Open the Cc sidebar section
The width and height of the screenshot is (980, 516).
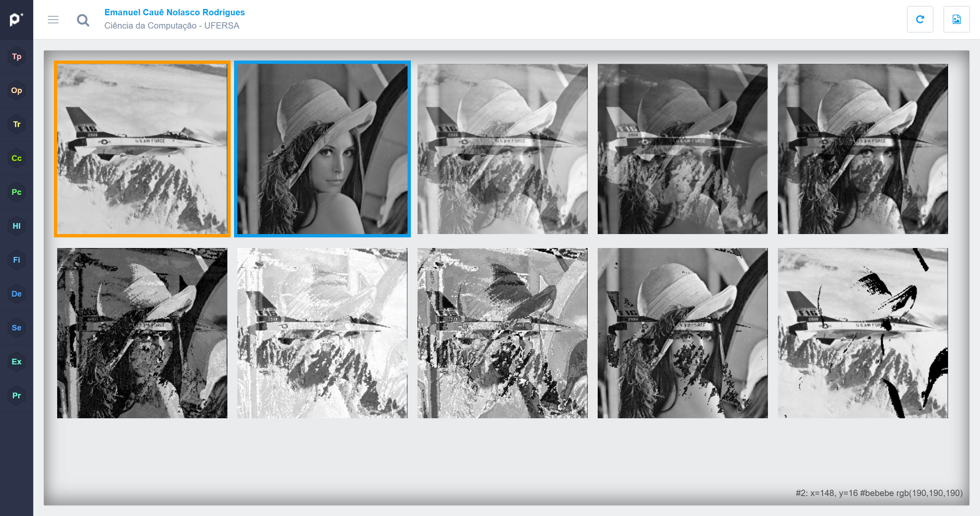[x=16, y=158]
